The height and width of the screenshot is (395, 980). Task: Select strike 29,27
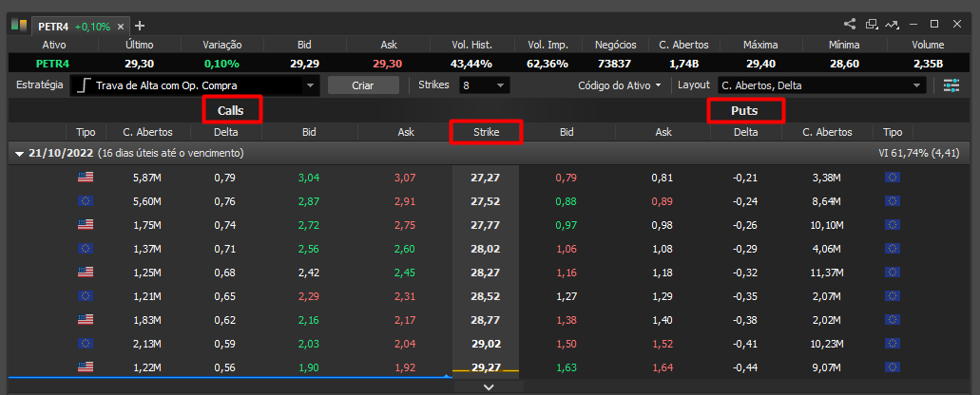[x=485, y=367]
